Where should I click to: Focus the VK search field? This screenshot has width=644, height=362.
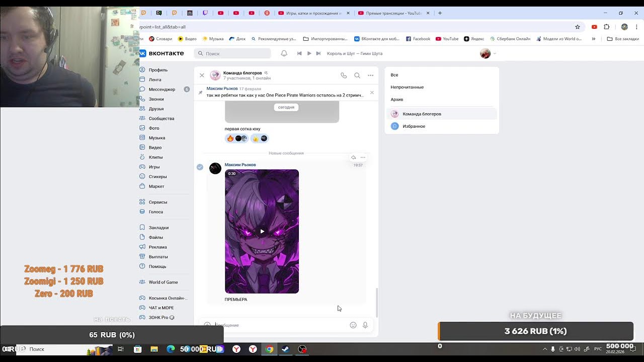point(232,53)
